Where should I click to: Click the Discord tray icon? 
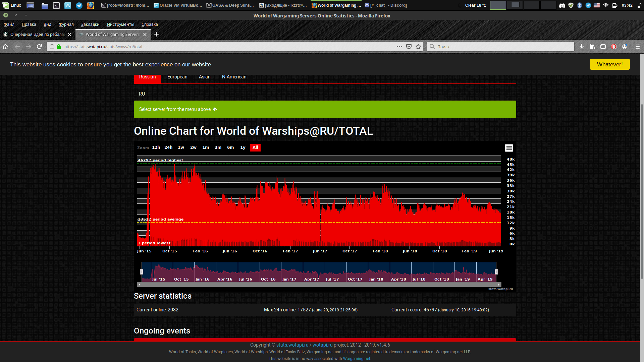click(562, 5)
